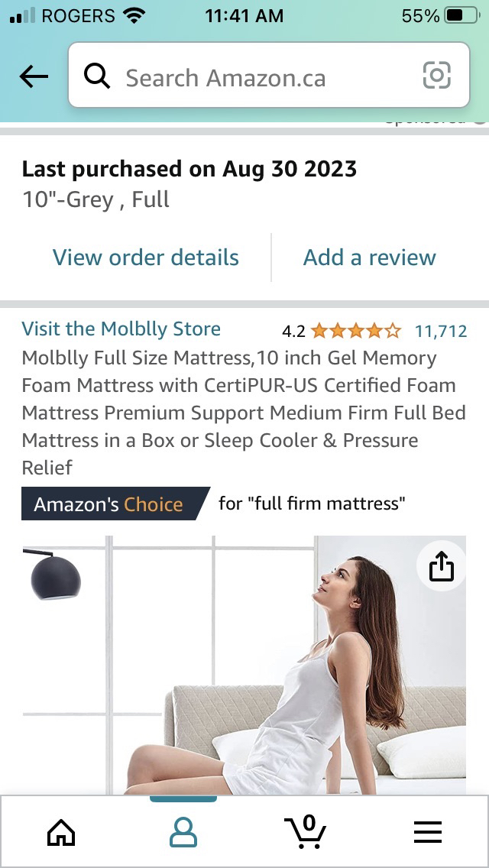The height and width of the screenshot is (868, 489).
Task: Focus the Search Amazon.ca field
Action: 269,76
